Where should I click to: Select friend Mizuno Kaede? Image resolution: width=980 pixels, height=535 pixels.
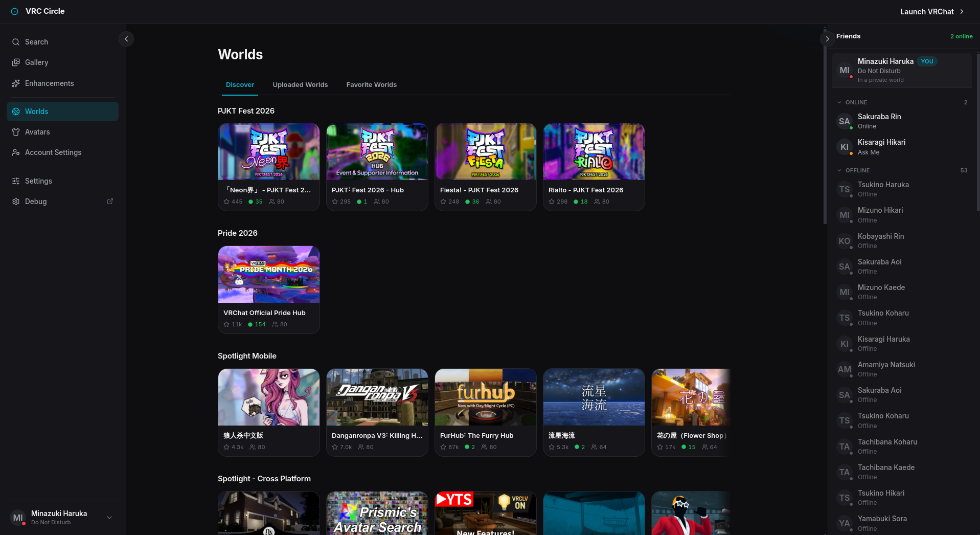(x=902, y=292)
